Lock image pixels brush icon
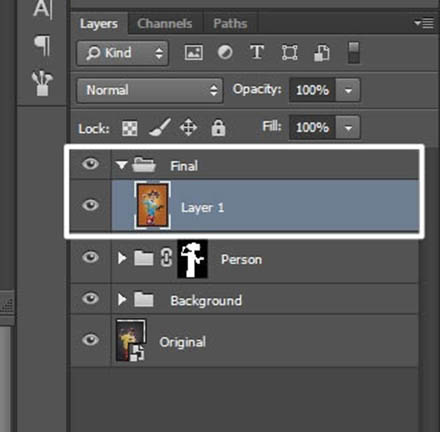 [x=160, y=127]
